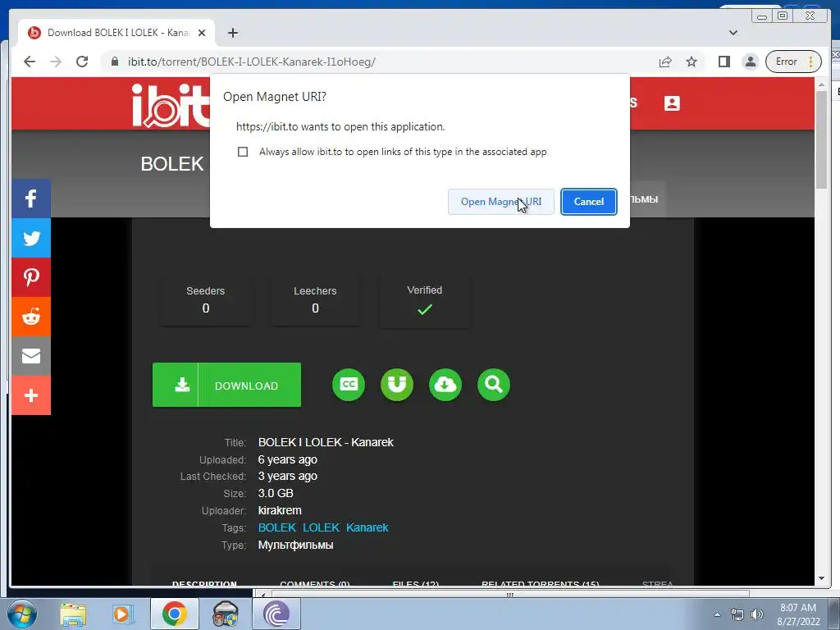
Task: Share the page on Reddit
Action: (31, 317)
